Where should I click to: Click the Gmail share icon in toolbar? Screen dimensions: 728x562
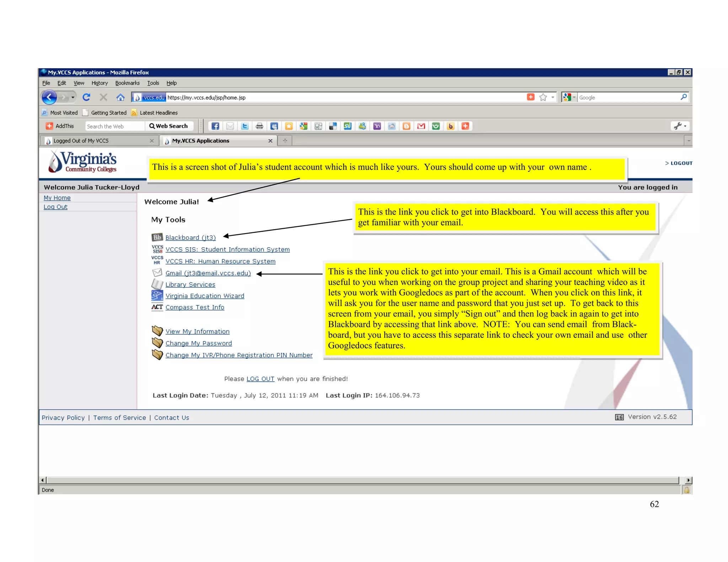point(421,126)
